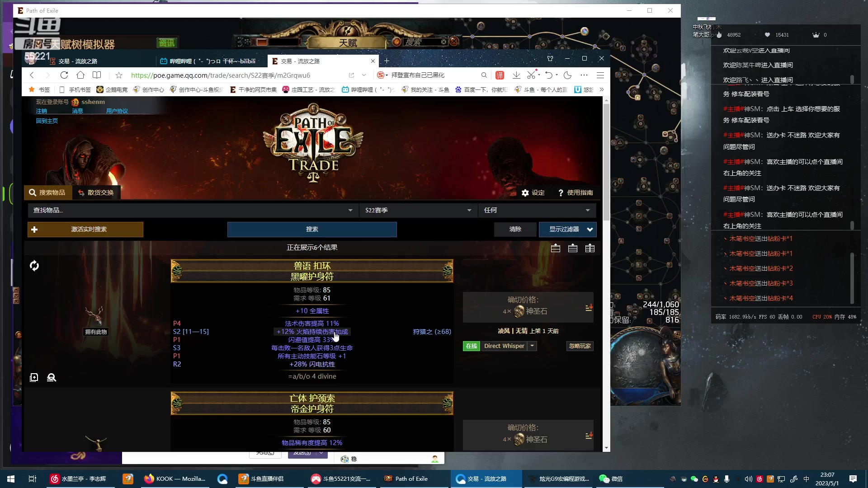Open the 使用指南 help guide
The image size is (868, 488).
576,192
